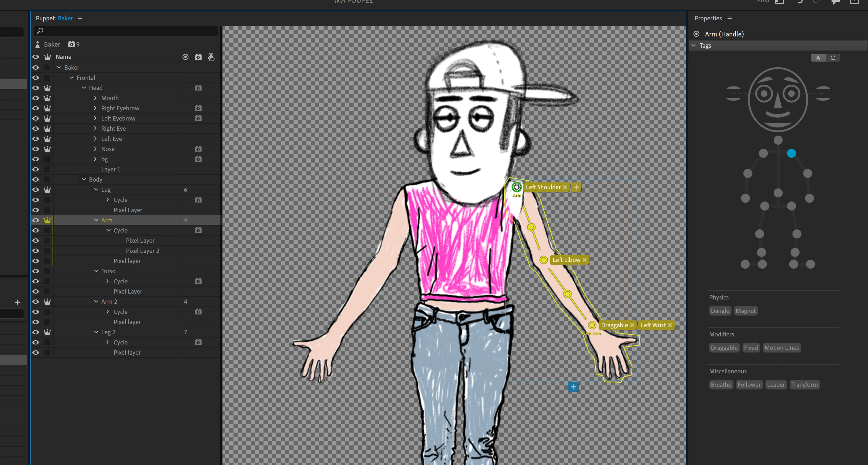This screenshot has width=868, height=465.
Task: Hide the Torso layer with the eye icon
Action: point(36,271)
